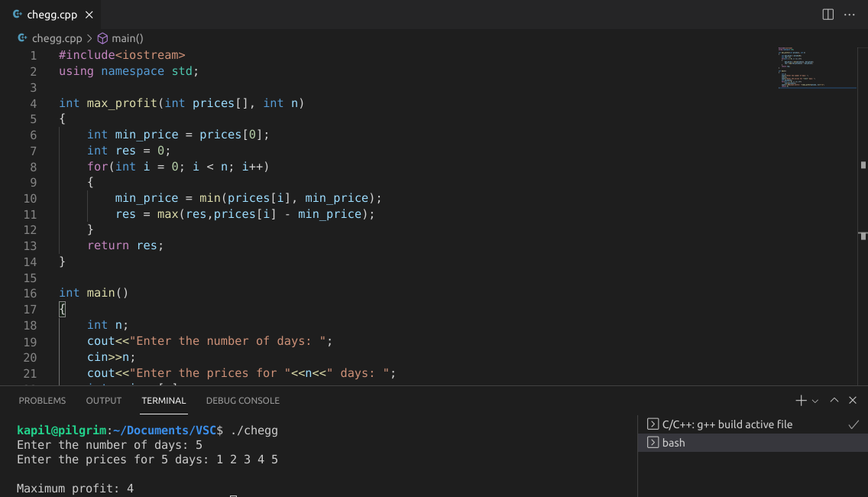The height and width of the screenshot is (497, 868).
Task: Click the terminal prompt with ./chegg command
Action: (147, 430)
